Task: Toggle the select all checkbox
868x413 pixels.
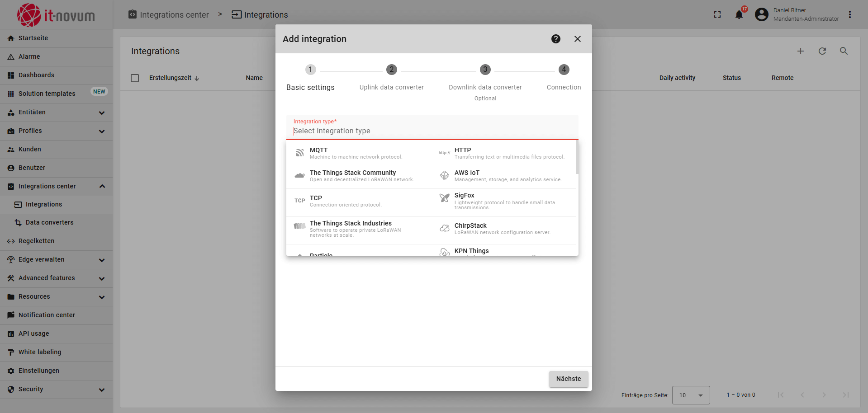Action: click(x=135, y=78)
